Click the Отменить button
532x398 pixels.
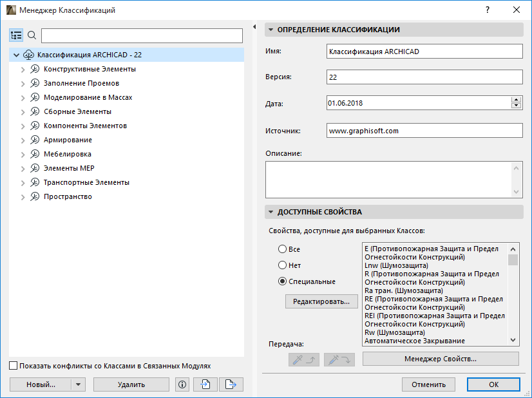428,384
